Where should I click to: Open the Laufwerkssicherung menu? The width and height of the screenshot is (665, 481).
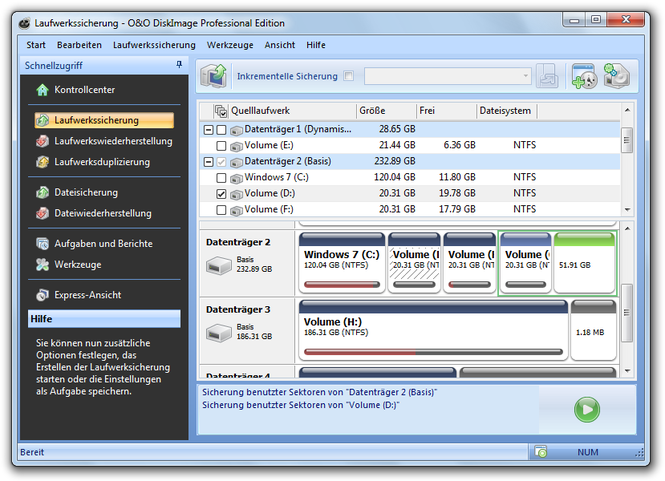click(154, 45)
